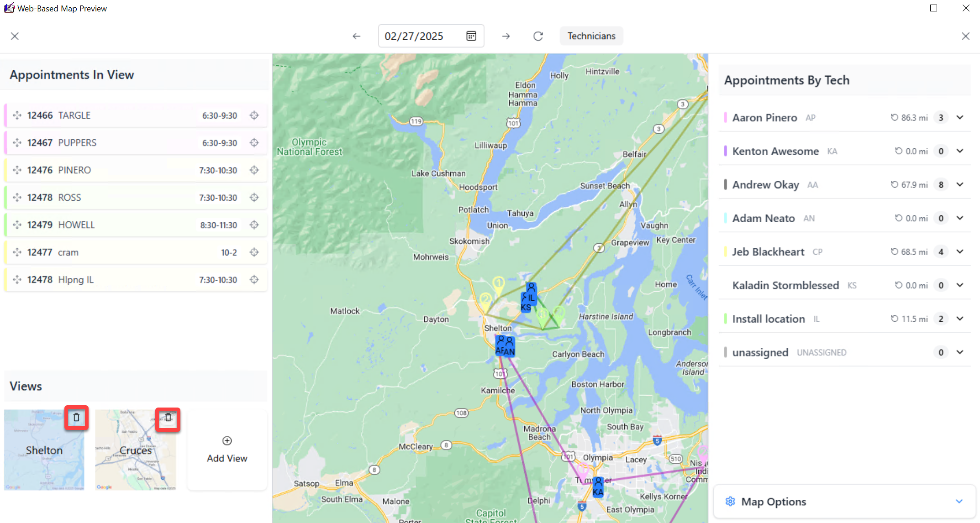Center map on 12479 HOWELL appointment

(x=254, y=225)
